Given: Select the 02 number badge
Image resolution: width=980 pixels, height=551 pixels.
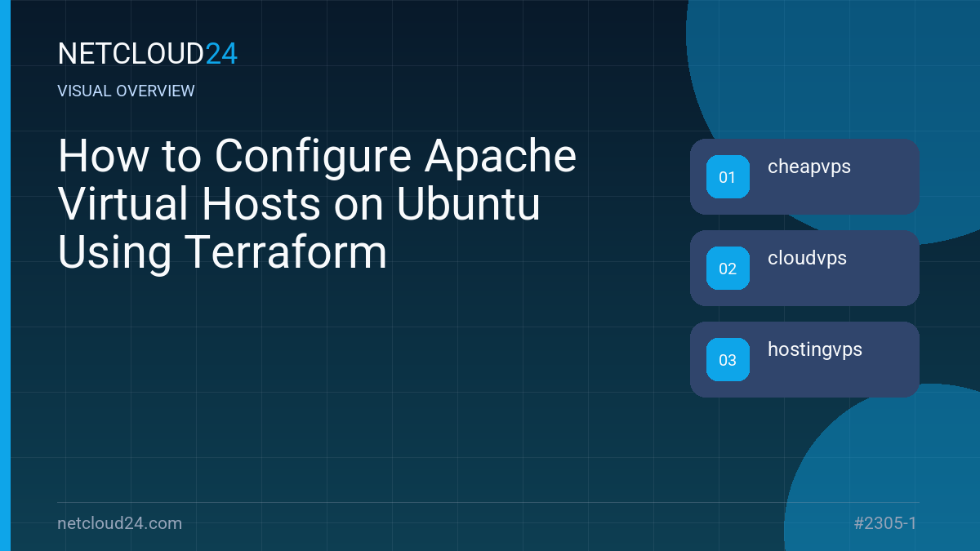Looking at the screenshot, I should pyautogui.click(x=728, y=268).
